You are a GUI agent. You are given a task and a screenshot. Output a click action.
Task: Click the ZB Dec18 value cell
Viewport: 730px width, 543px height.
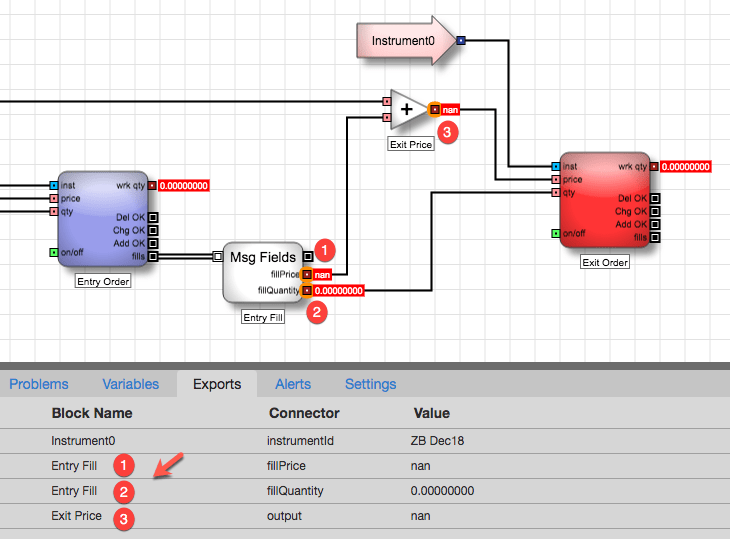[437, 441]
